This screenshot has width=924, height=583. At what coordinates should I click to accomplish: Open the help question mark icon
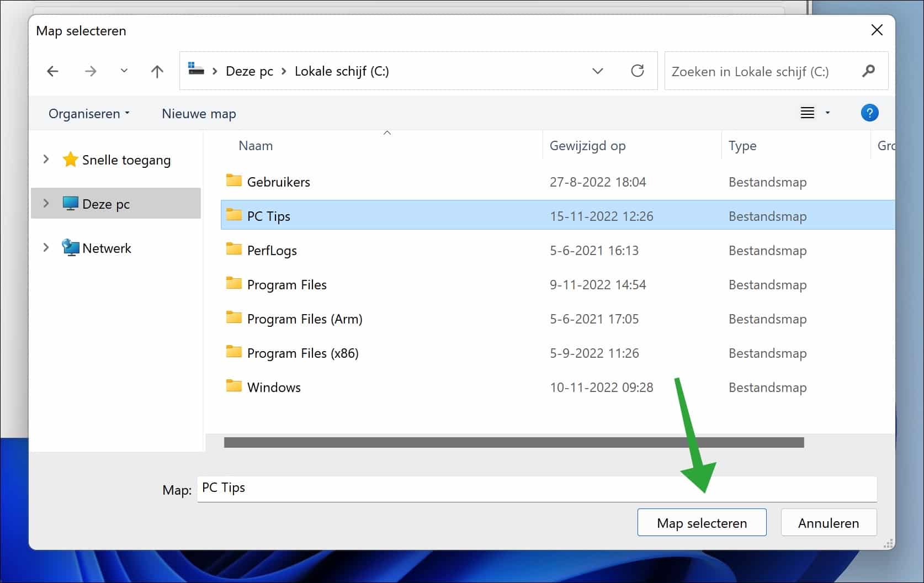[x=869, y=113]
